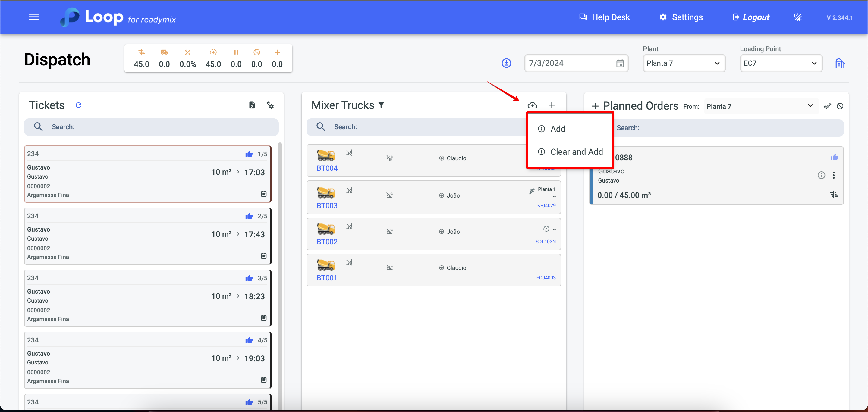This screenshot has width=868, height=412.
Task: Expand the Plant dropdown showing Planta 7
Action: click(684, 63)
